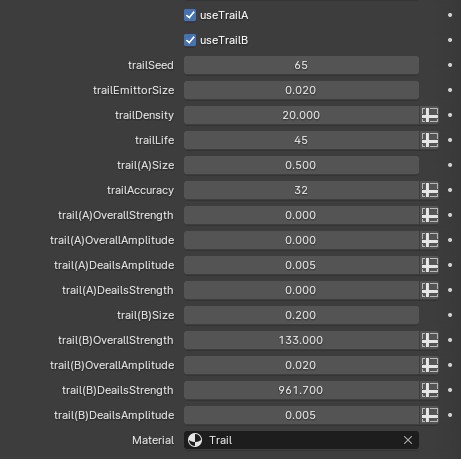The height and width of the screenshot is (459, 461).
Task: Click the trailSeed value field
Action: pos(301,65)
